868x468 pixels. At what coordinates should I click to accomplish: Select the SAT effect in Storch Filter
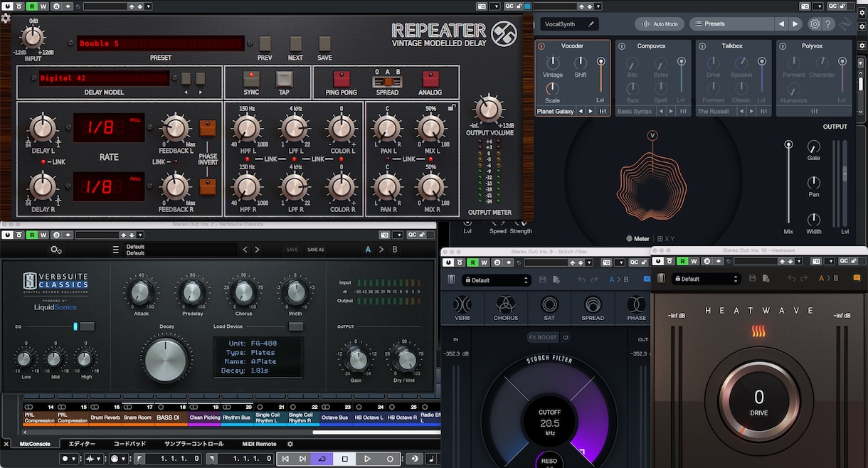pos(549,308)
